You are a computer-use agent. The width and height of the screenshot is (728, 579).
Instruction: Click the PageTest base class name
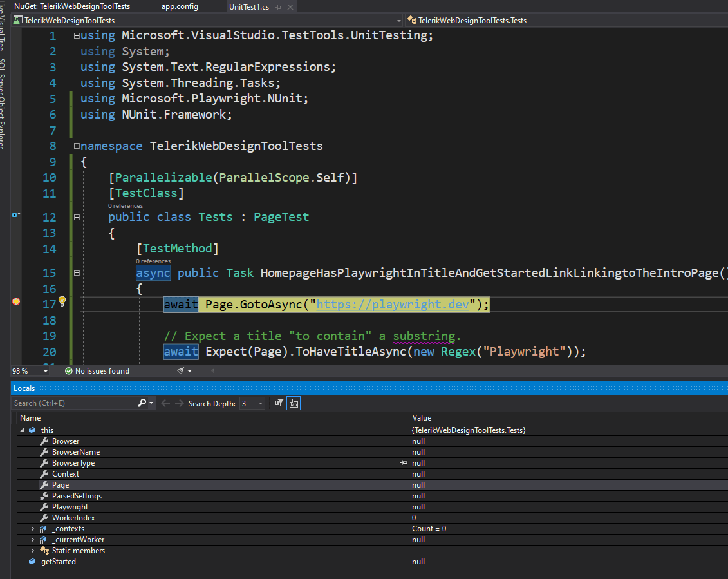point(281,217)
